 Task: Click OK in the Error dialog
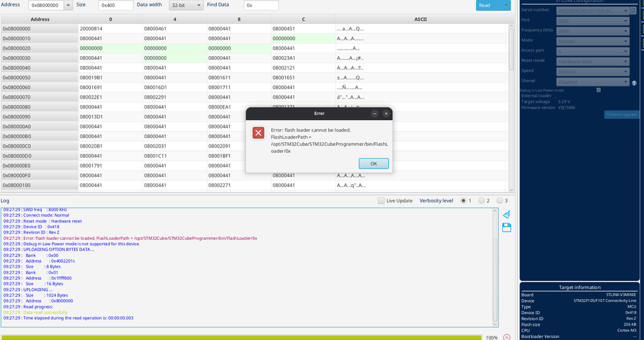coord(373,163)
